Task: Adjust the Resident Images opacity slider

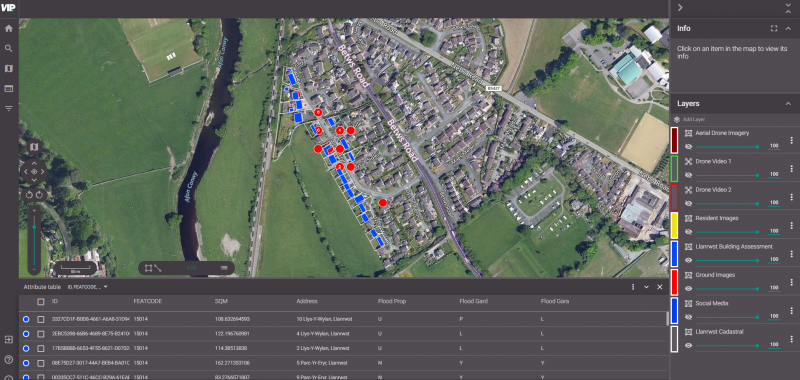Action: point(727,232)
